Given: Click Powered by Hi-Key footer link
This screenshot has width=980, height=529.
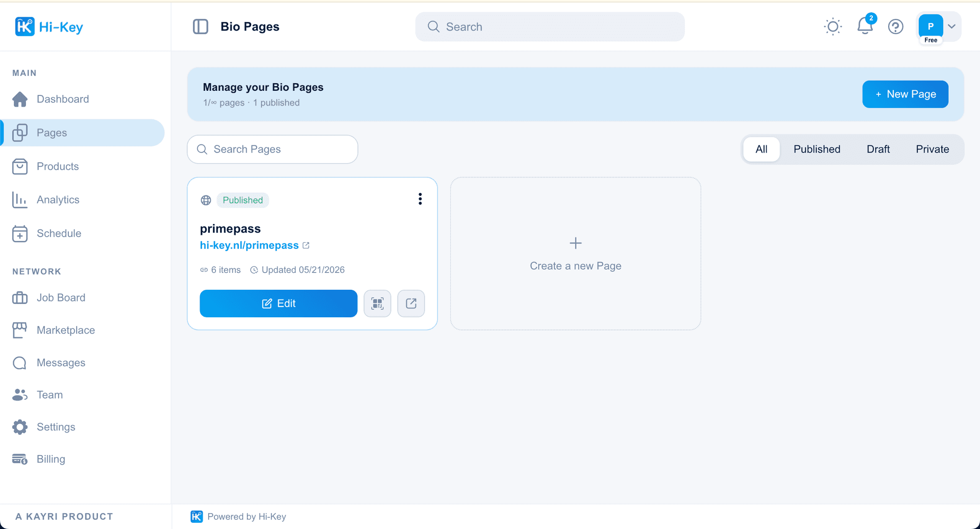Looking at the screenshot, I should pos(238,516).
